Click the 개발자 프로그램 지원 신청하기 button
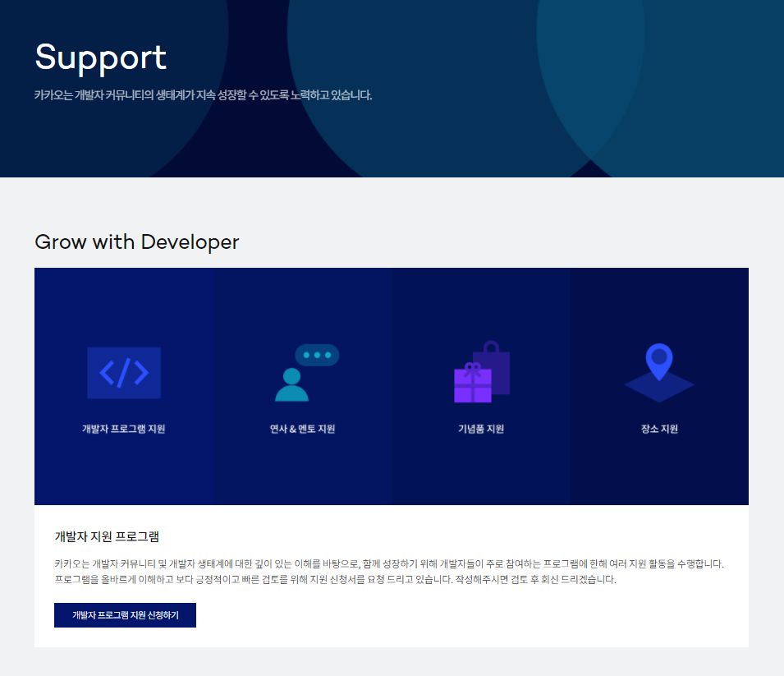The image size is (784, 676). pos(125,615)
